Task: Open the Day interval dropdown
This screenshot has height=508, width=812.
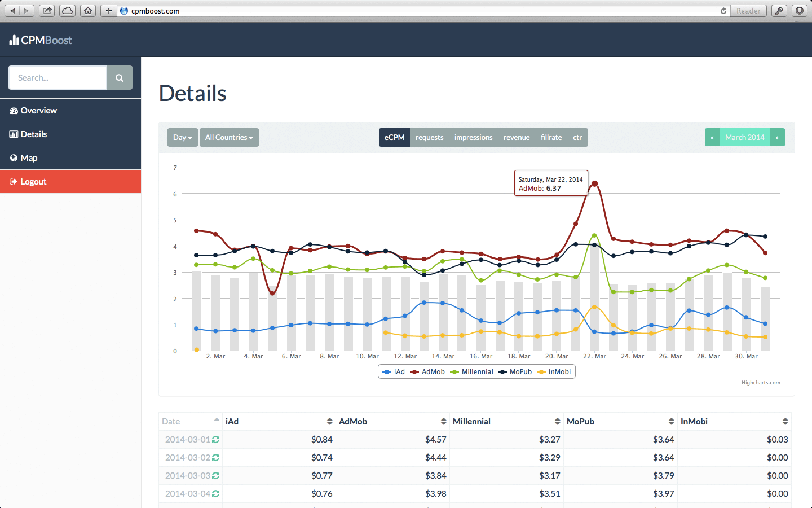Action: click(x=182, y=138)
